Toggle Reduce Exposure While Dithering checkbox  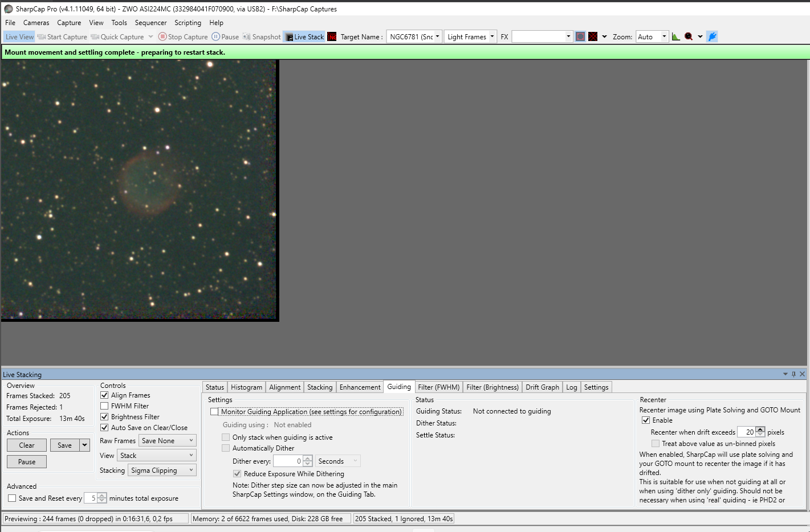coord(237,473)
